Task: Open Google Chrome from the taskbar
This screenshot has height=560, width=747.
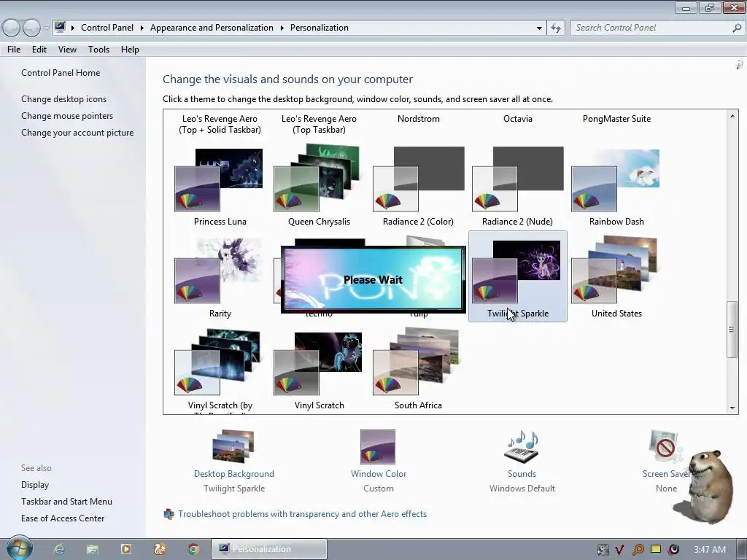Action: click(x=193, y=549)
